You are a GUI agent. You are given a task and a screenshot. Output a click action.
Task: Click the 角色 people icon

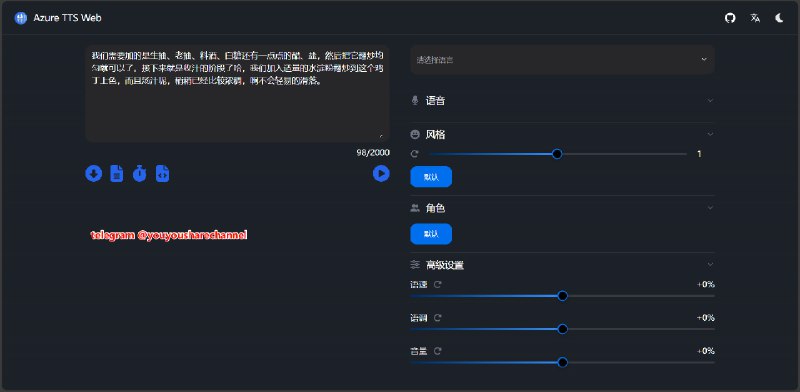click(415, 208)
